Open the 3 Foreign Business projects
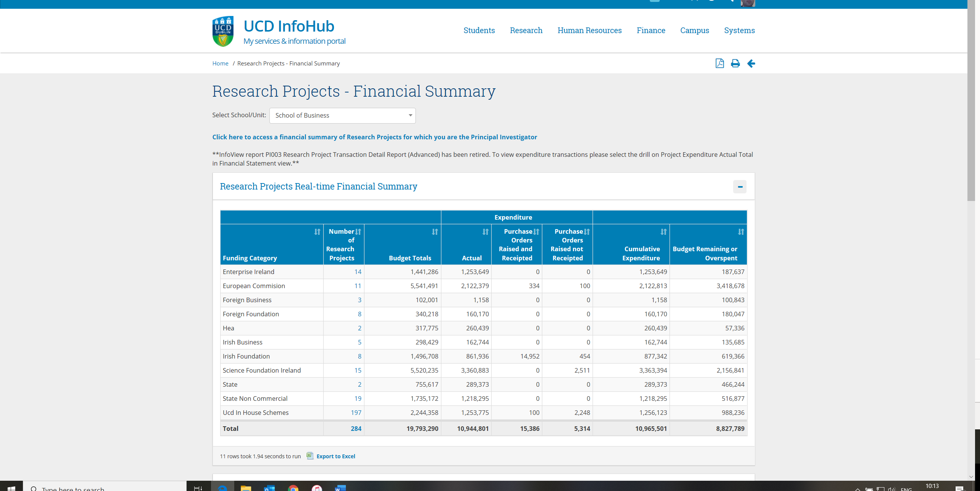 click(x=360, y=300)
